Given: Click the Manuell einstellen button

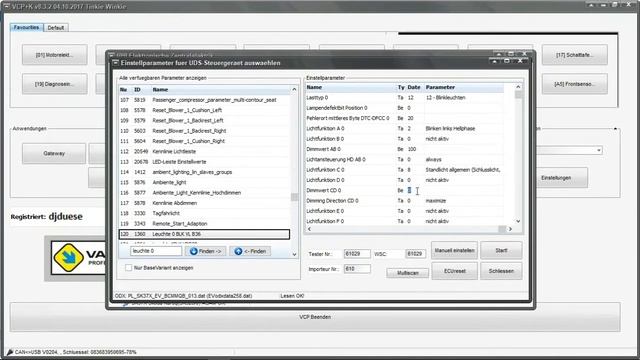Looking at the screenshot, I should [454, 250].
